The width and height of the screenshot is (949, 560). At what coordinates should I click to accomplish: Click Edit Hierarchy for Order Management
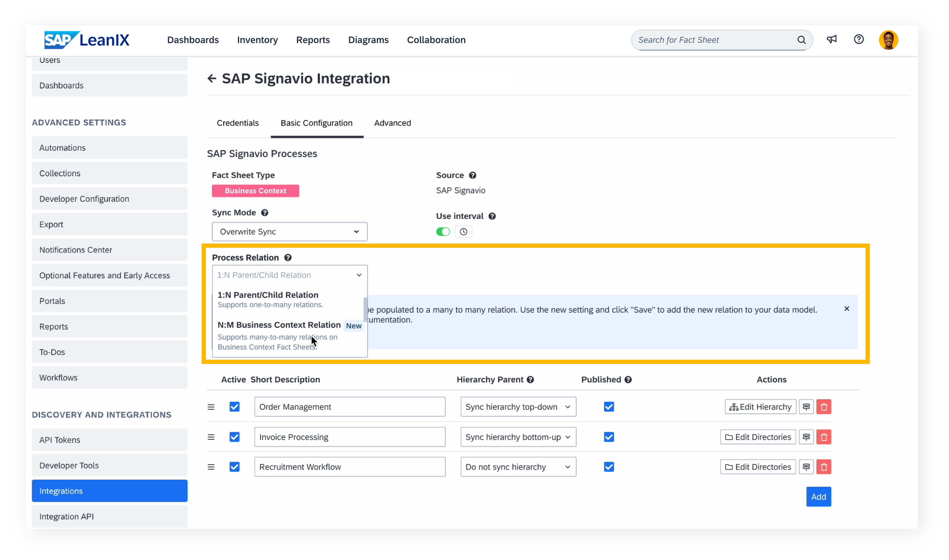[760, 407]
